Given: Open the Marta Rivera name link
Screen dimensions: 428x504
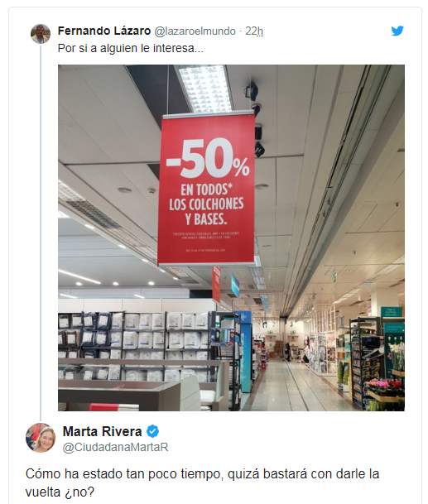Looking at the screenshot, I should coord(103,431).
